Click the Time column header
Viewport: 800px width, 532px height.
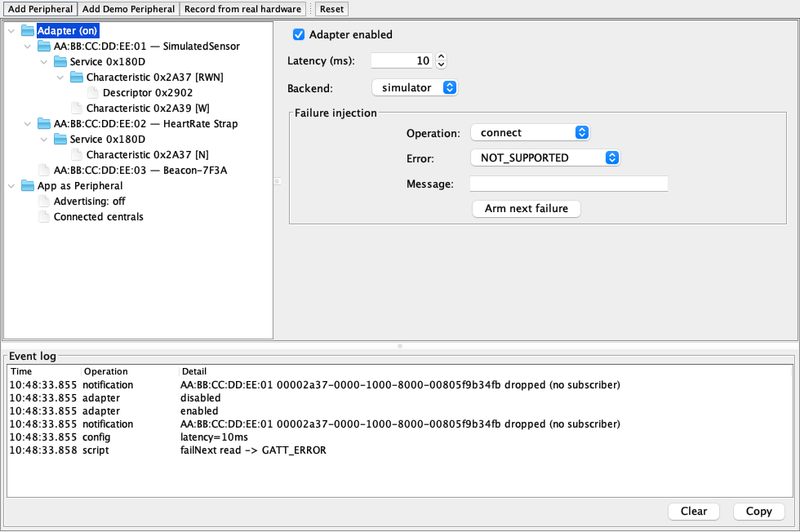tap(44, 371)
